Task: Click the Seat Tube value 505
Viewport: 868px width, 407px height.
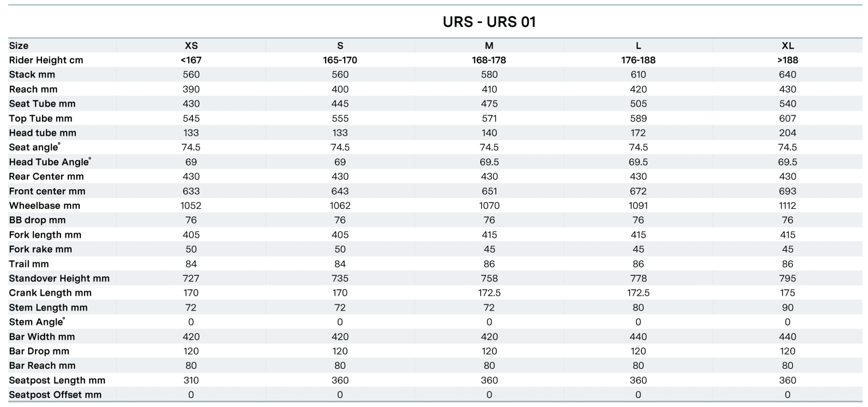Action: [638, 104]
